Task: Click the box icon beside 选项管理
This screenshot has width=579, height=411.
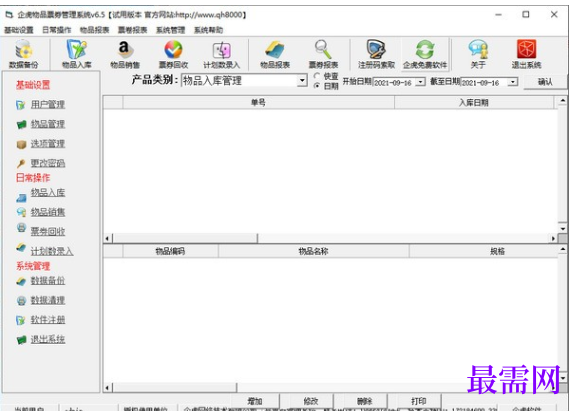Action: tap(21, 144)
